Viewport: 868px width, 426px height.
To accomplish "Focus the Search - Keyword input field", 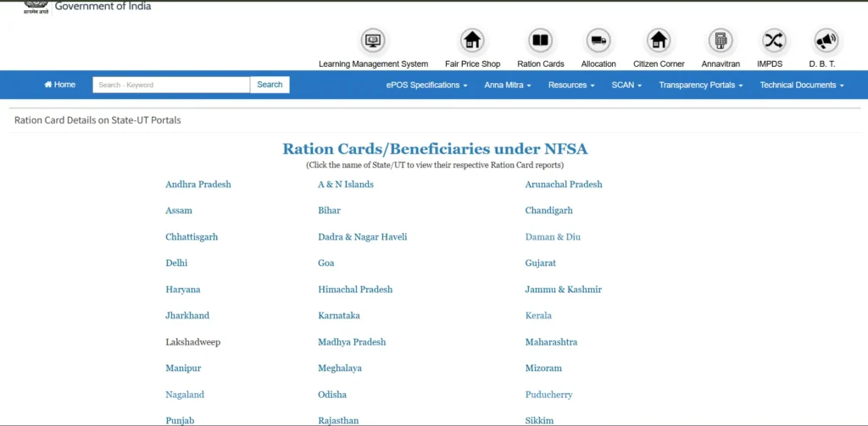I will point(171,85).
